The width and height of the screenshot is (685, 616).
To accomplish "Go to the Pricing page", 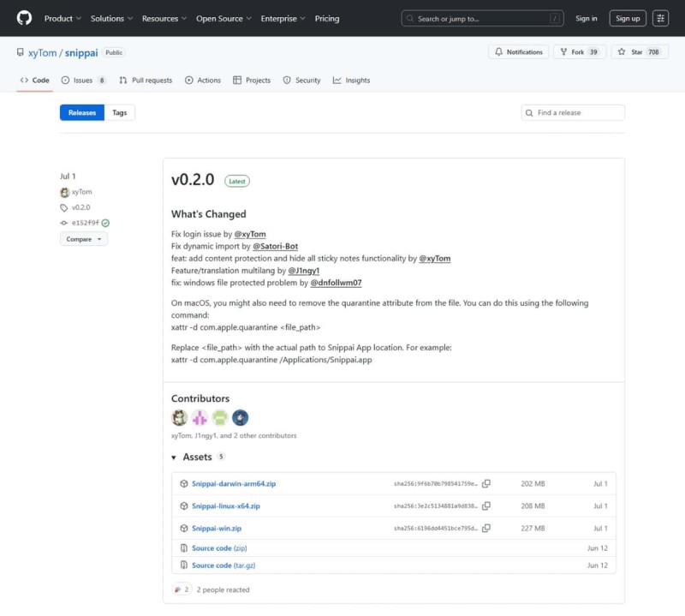I will tap(327, 18).
